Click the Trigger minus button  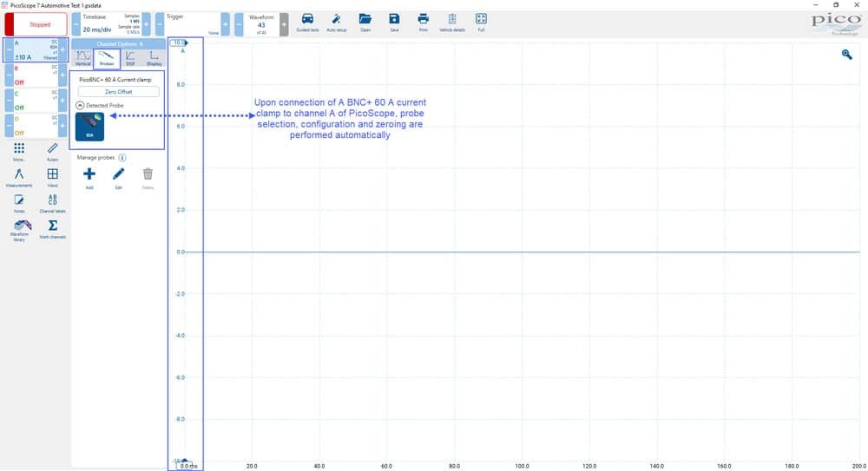[x=160, y=24]
